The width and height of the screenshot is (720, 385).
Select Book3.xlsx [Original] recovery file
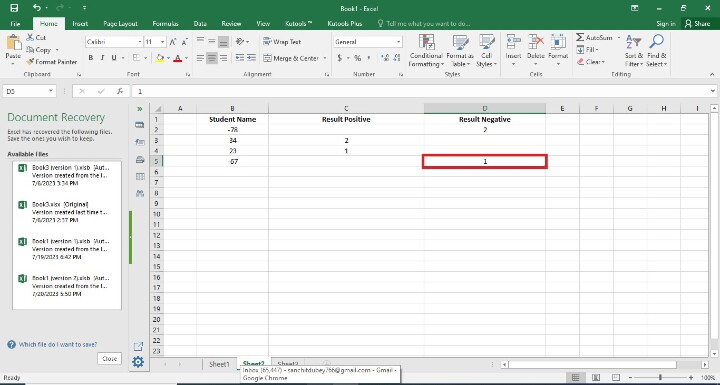67,212
